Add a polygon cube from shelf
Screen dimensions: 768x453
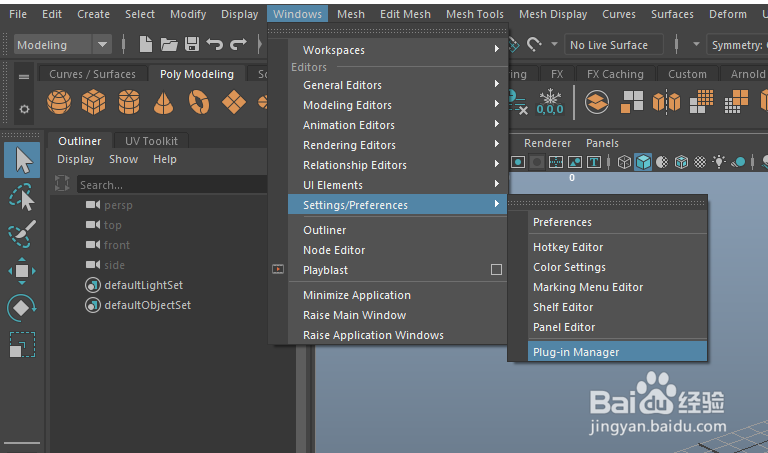click(x=94, y=102)
